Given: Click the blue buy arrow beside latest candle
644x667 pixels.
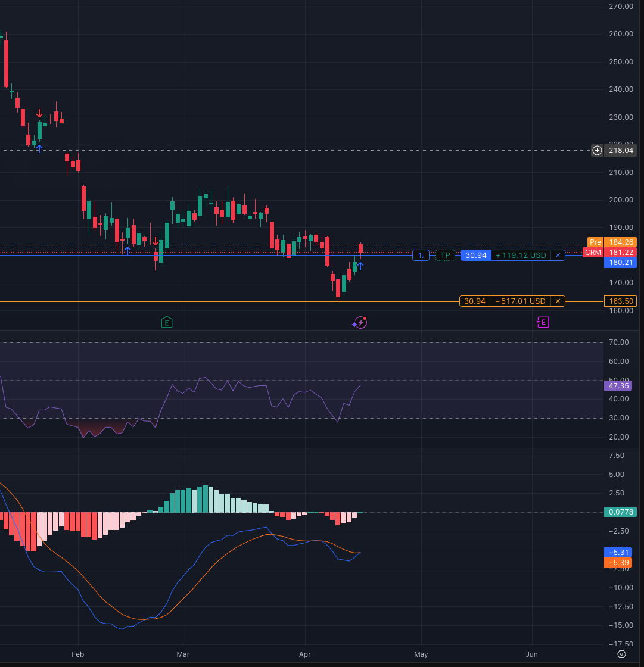Looking at the screenshot, I should click(x=360, y=266).
